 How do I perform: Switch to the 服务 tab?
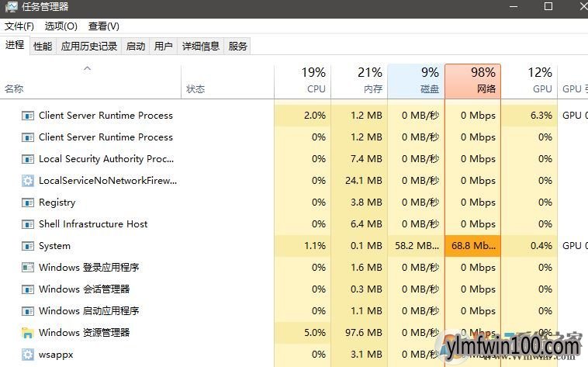click(x=237, y=46)
